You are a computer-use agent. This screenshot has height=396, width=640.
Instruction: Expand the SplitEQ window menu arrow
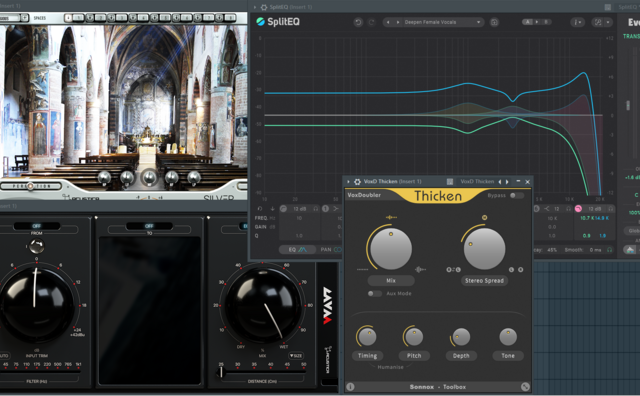[255, 7]
